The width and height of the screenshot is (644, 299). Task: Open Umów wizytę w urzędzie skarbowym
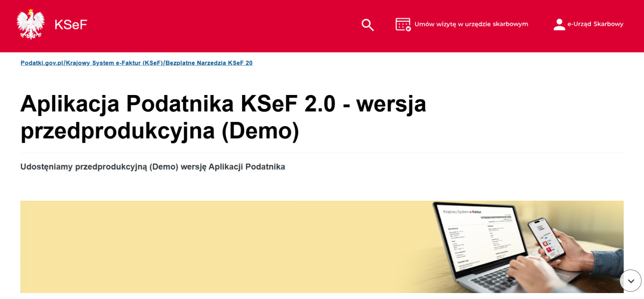(471, 24)
